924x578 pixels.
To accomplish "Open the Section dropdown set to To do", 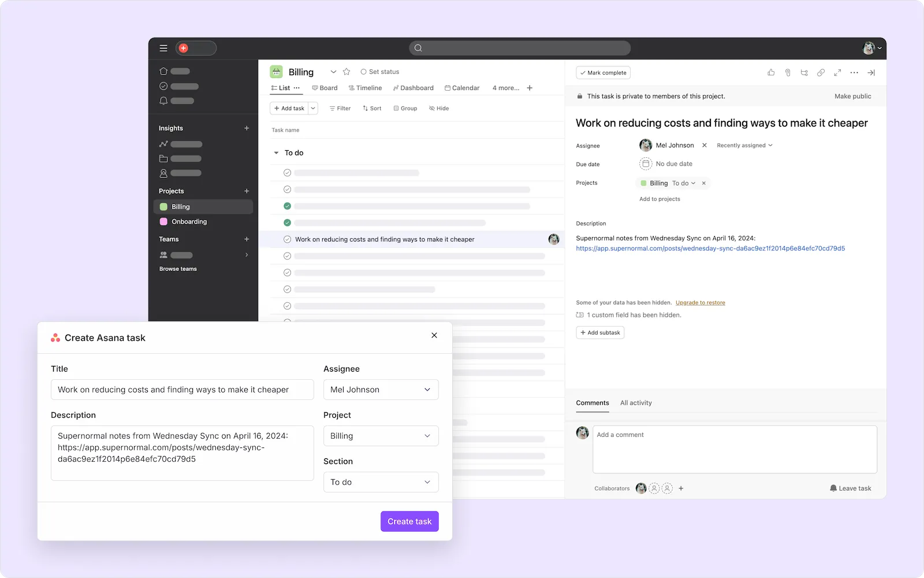I will pos(381,482).
